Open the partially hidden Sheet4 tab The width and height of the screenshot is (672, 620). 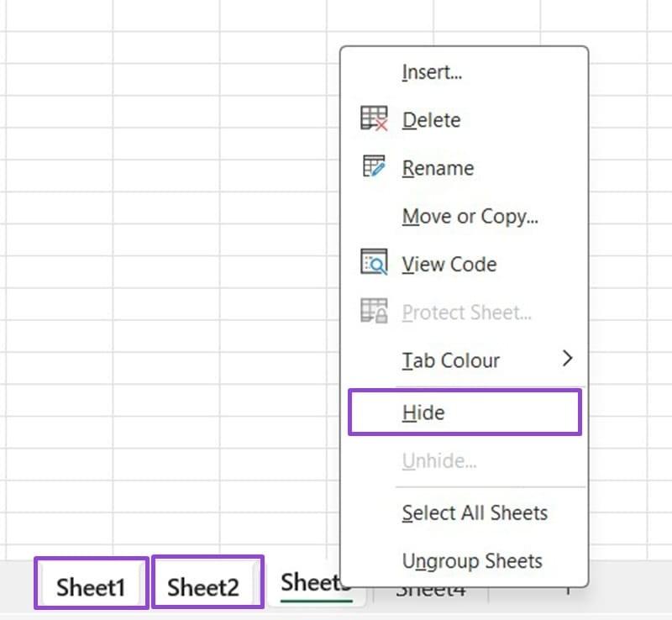click(x=430, y=592)
